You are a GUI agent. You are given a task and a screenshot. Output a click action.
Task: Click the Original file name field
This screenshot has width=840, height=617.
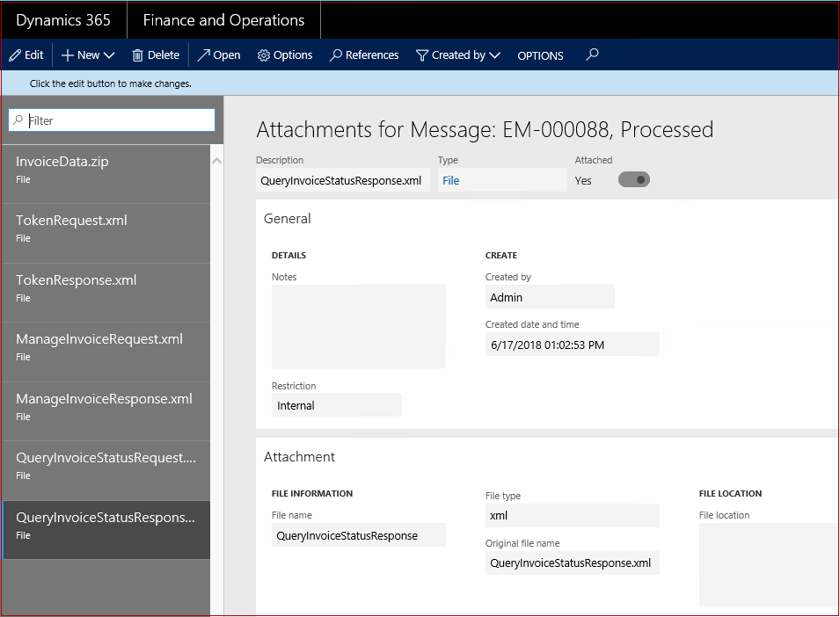(x=572, y=563)
